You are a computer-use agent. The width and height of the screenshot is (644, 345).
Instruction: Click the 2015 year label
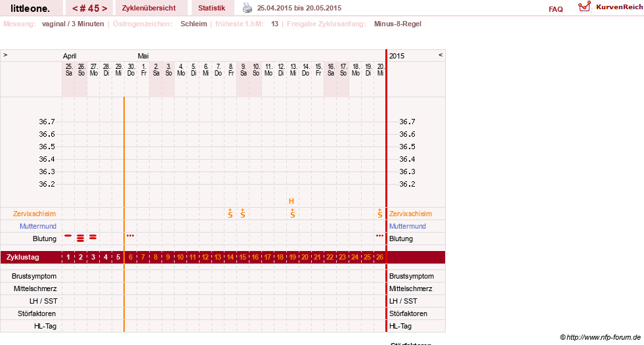[397, 56]
